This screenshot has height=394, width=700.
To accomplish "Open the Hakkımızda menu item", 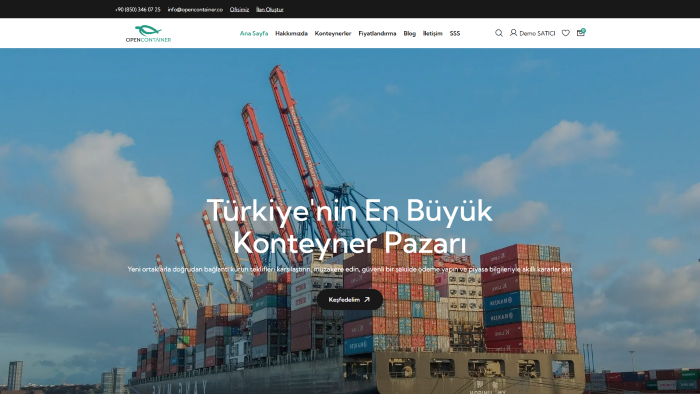I will [291, 33].
